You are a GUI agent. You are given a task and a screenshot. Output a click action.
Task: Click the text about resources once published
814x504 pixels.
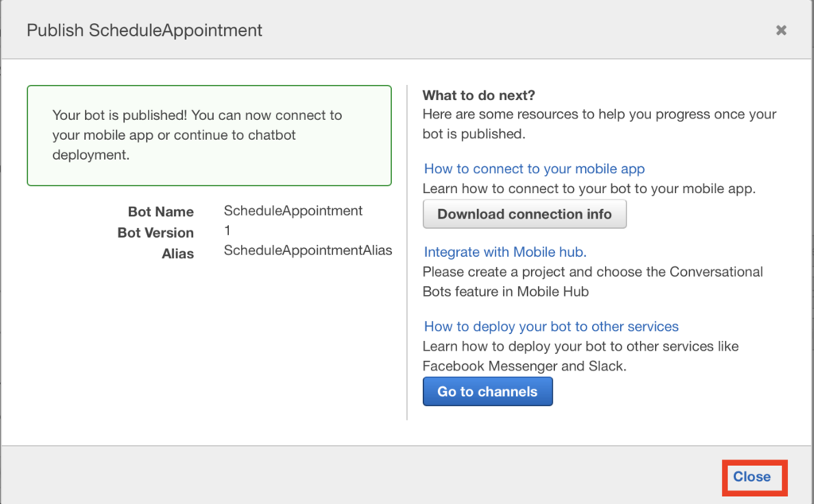(599, 124)
